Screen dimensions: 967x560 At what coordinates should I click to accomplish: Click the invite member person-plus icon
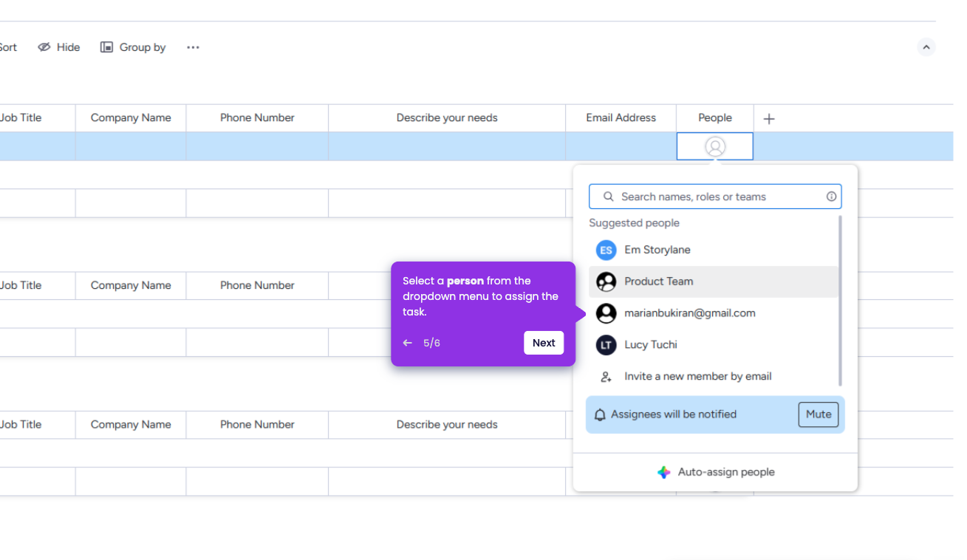pos(606,377)
